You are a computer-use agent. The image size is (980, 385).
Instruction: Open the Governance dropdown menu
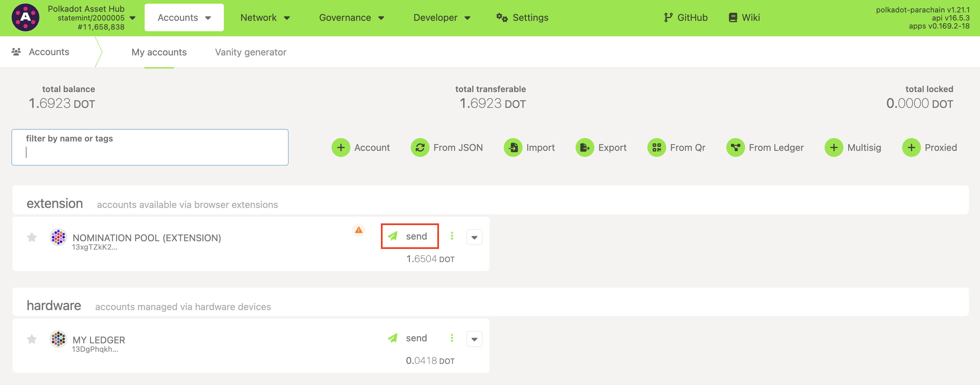tap(351, 17)
